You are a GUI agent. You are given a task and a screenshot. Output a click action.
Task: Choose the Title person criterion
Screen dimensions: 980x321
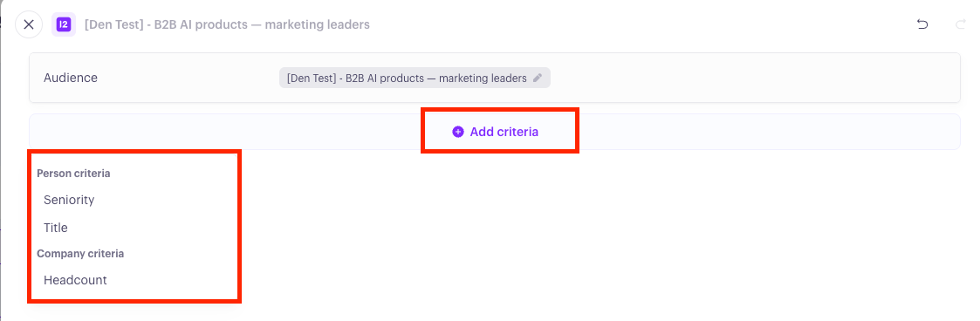coord(56,228)
